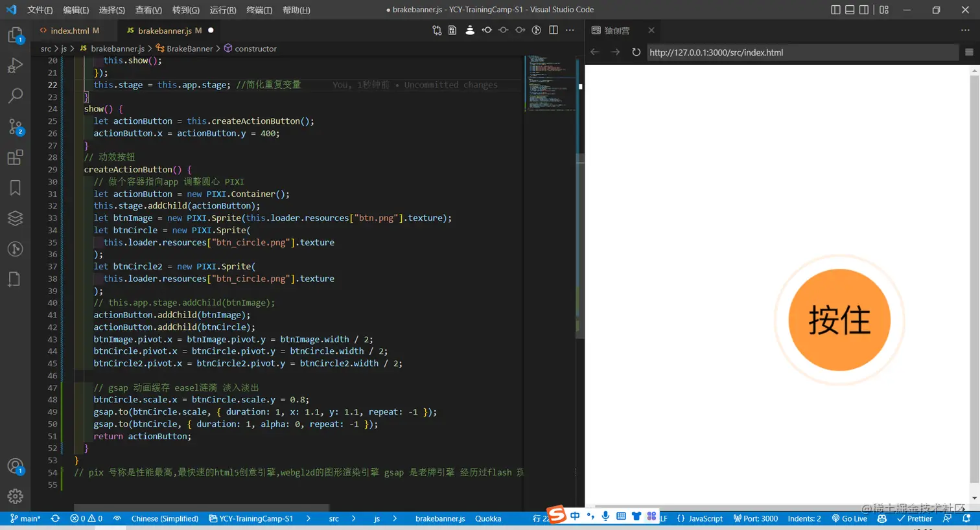
Task: Open Sogou soft keyboard icon
Action: pyautogui.click(x=621, y=516)
